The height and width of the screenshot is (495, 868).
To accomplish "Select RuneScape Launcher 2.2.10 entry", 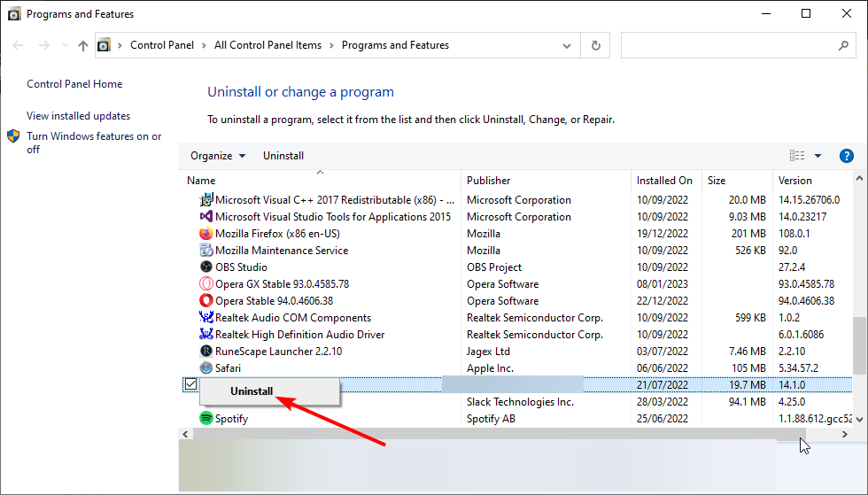I will 278,352.
